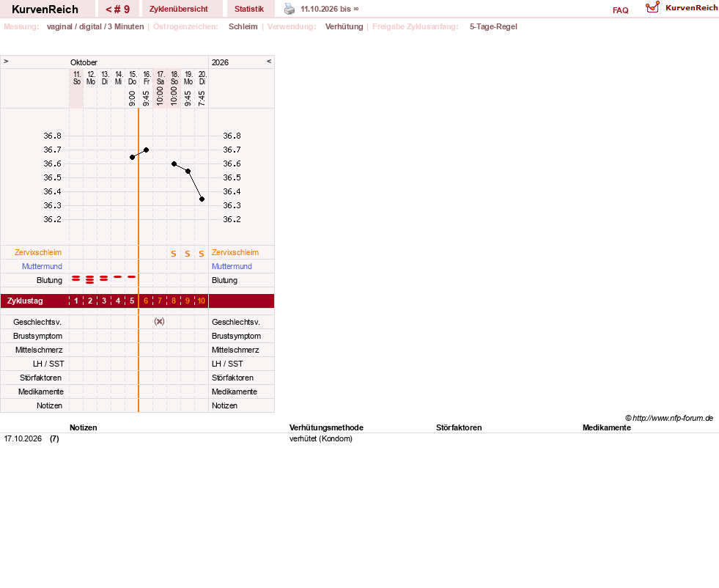
Task: Click the Oktober month header
Action: pos(84,62)
